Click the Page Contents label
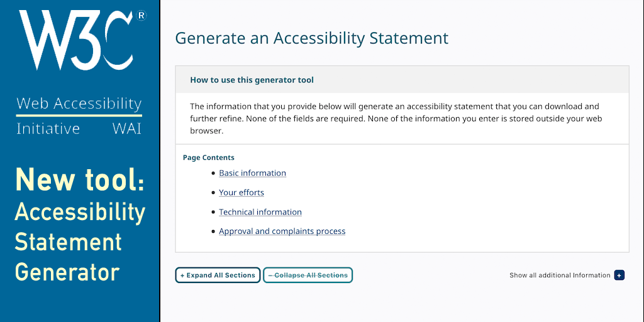Viewport: 644px width, 322px height. 208,158
